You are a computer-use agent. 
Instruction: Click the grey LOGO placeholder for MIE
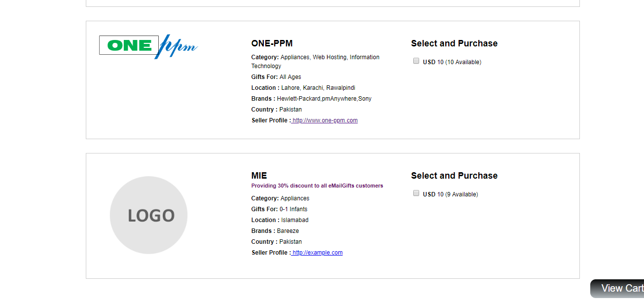(x=148, y=215)
